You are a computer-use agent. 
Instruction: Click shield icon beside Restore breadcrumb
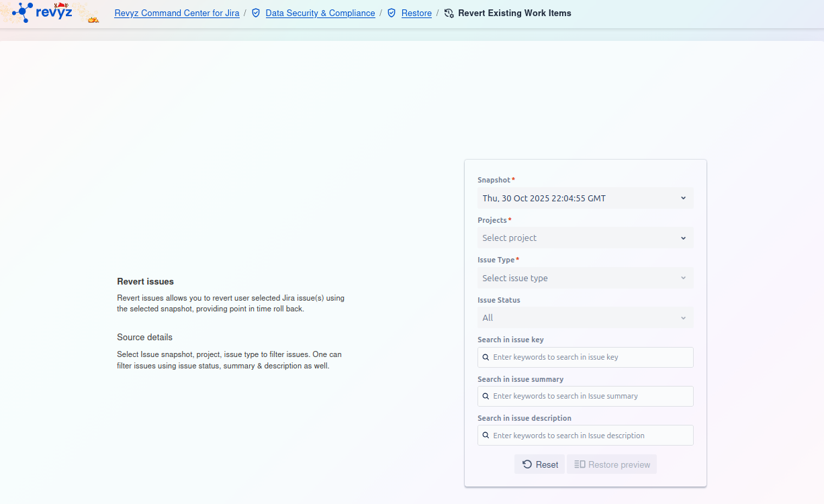click(x=392, y=13)
